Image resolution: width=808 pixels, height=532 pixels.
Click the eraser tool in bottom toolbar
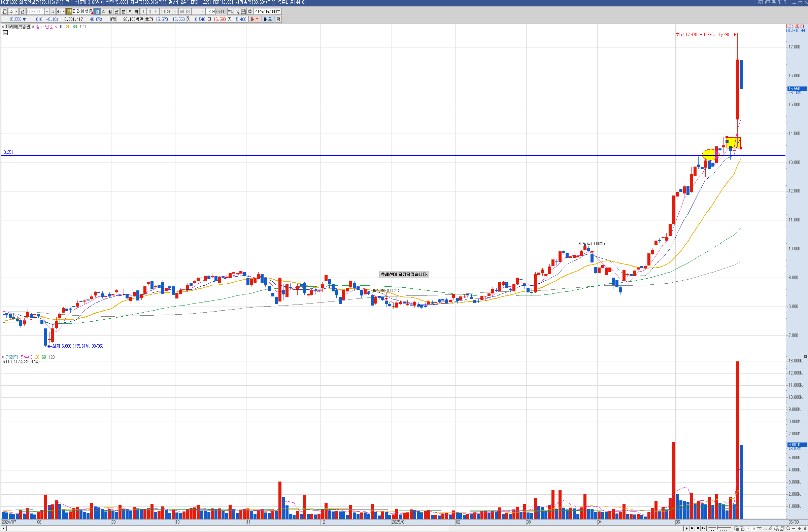tap(776, 529)
